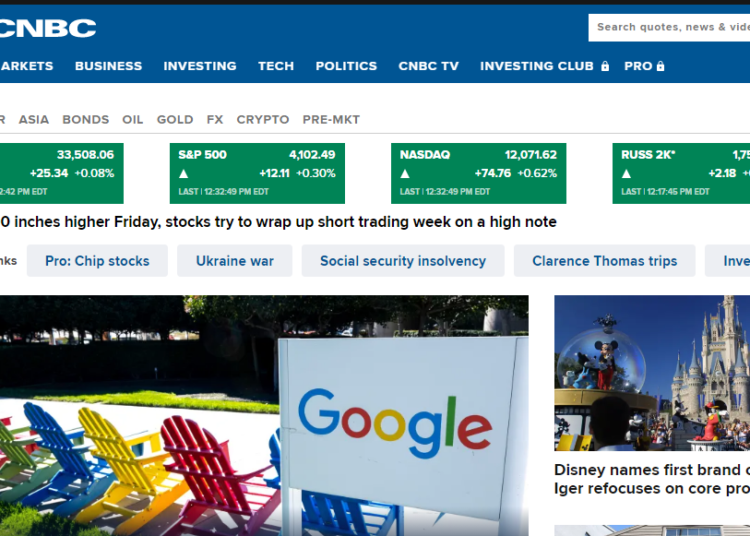This screenshot has height=536, width=750.
Task: Click the lock icon beside Investing Club
Action: coord(605,66)
